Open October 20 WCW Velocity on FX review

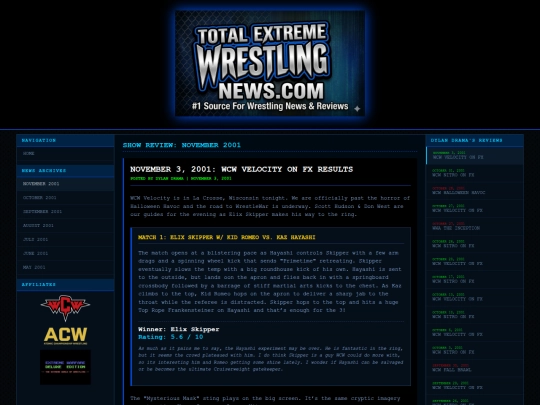coord(475,262)
